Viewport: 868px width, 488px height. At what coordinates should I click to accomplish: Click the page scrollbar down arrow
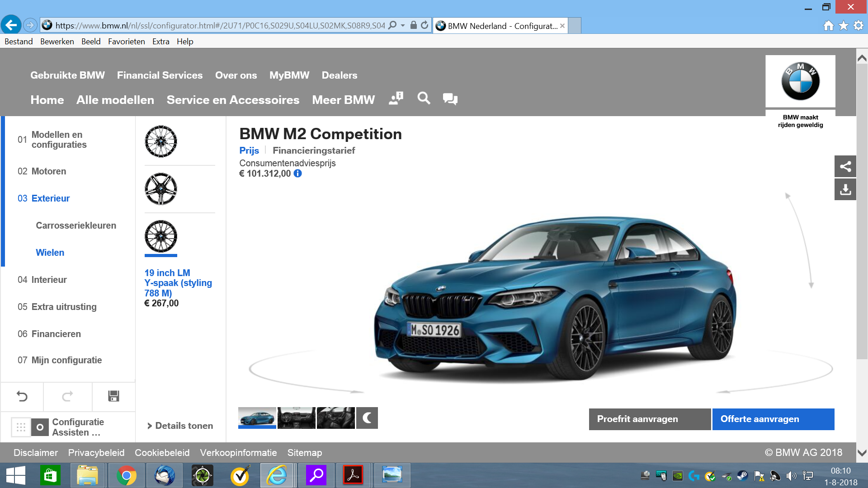862,453
